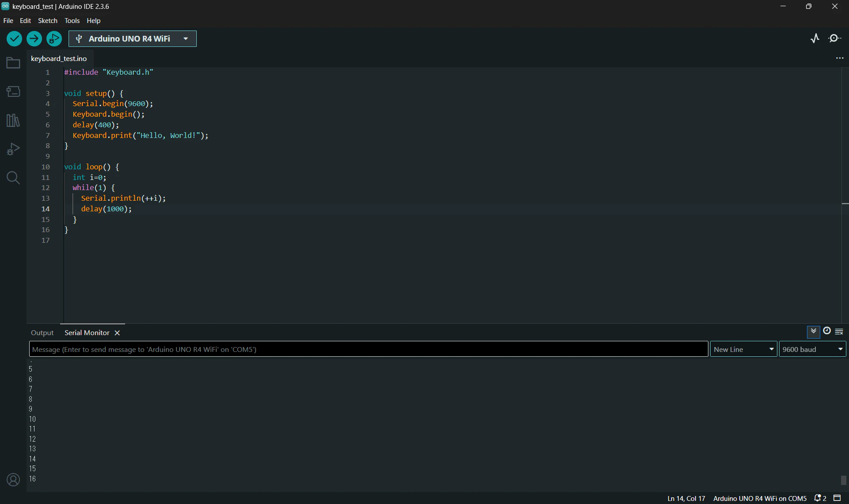Screen dimensions: 849x504
Task: Open the Help menu
Action: [x=93, y=21]
